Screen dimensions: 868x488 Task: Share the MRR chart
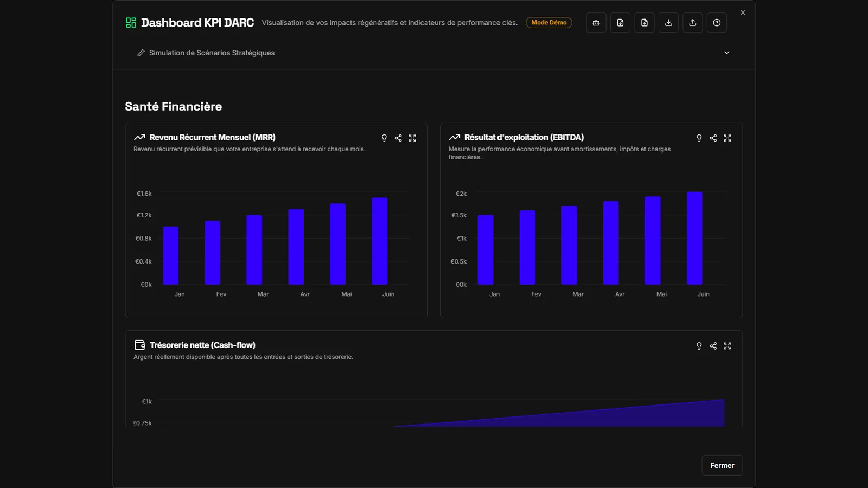click(398, 138)
